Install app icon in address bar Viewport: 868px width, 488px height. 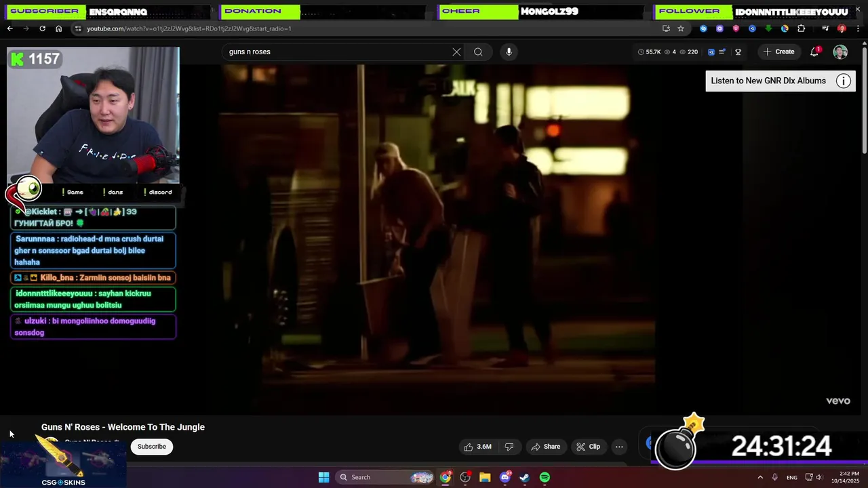tap(666, 28)
